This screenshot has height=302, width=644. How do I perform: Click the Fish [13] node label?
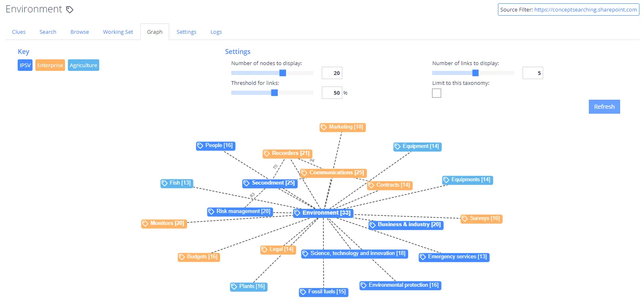pos(180,183)
